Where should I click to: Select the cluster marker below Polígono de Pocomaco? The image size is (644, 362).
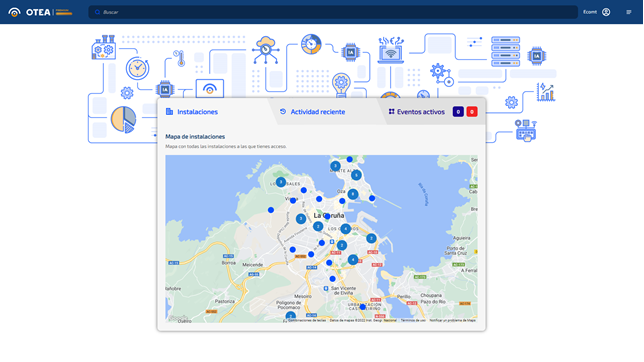coord(290,317)
